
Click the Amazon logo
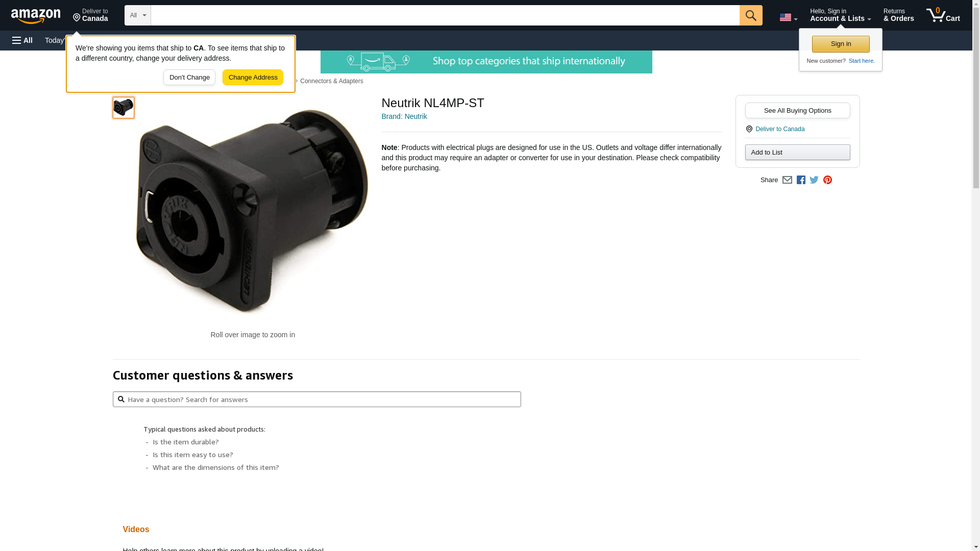(36, 16)
